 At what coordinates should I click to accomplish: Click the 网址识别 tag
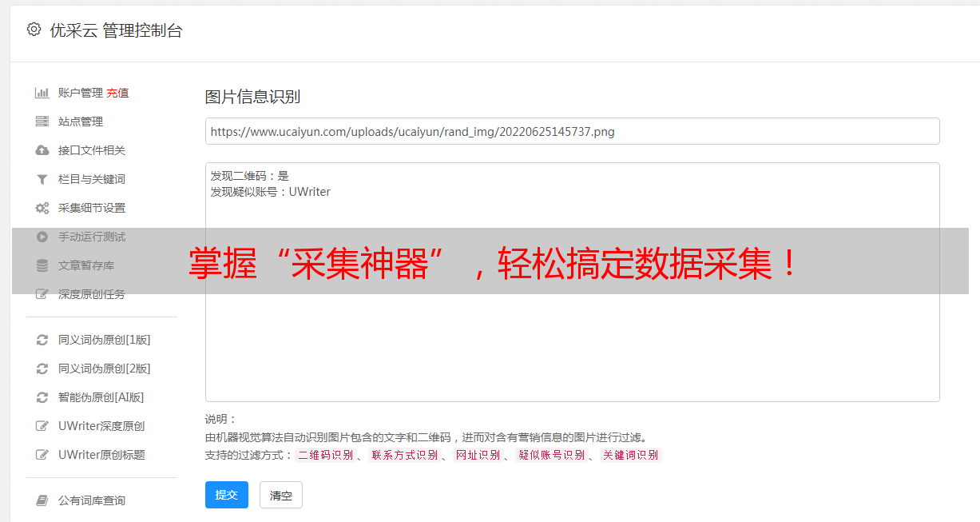tap(478, 455)
